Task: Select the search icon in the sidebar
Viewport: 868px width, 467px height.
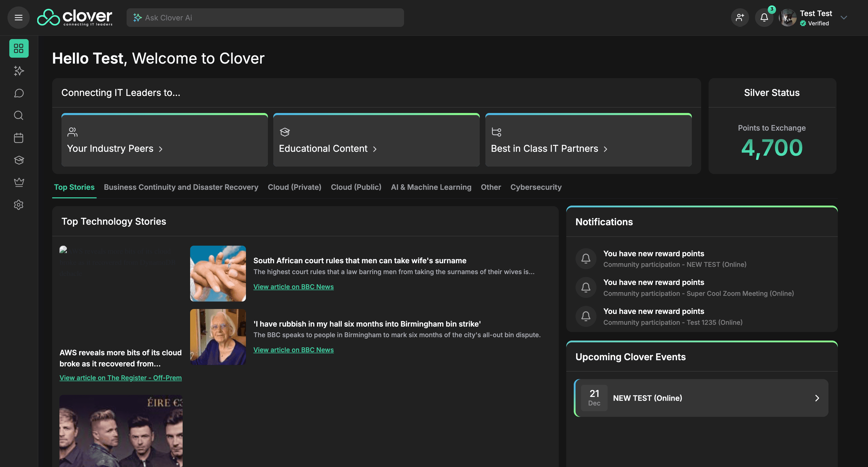Action: tap(19, 115)
